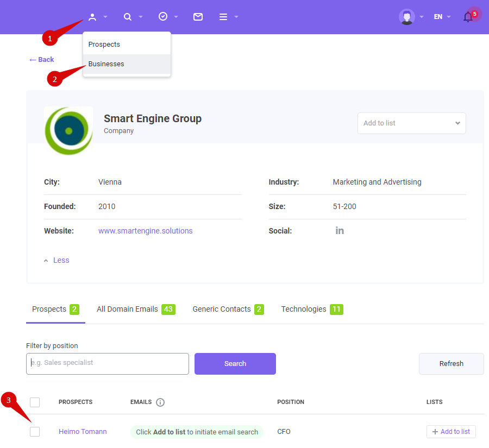The image size is (489, 448).
Task: Click the CFO position cell
Action: click(x=284, y=432)
